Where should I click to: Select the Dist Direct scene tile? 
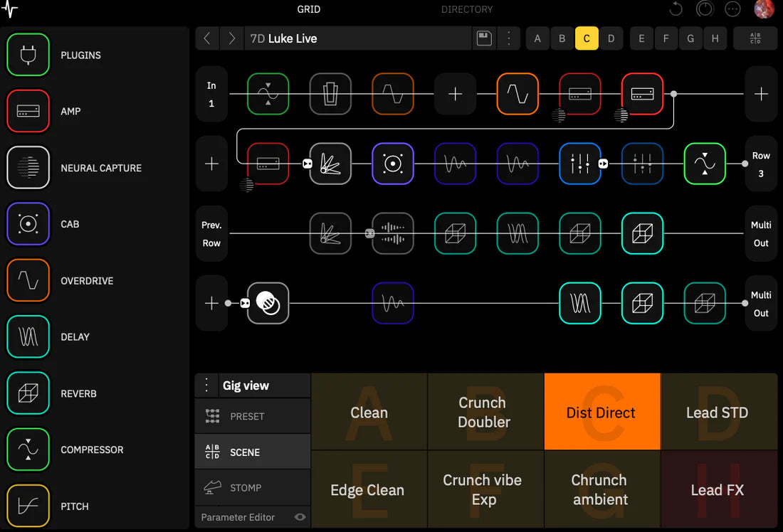[601, 412]
